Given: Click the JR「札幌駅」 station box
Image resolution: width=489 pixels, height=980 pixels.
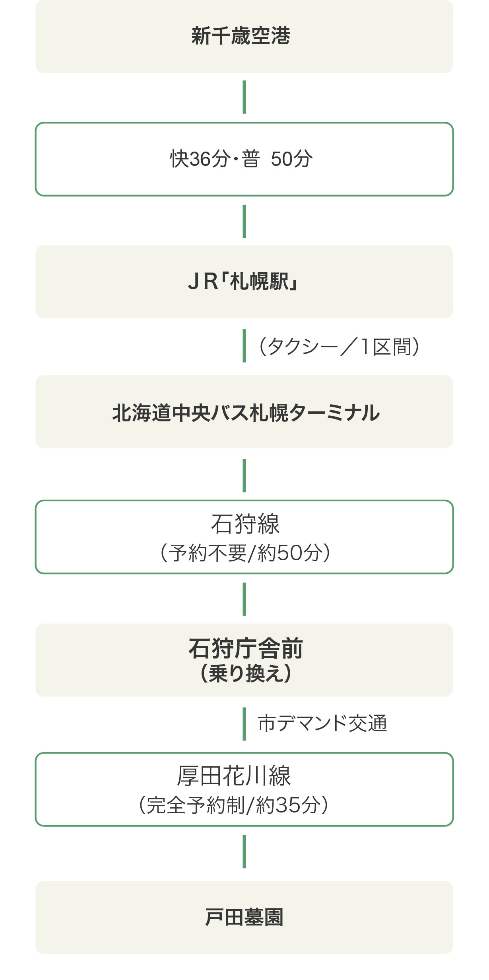Looking at the screenshot, I should [x=244, y=282].
